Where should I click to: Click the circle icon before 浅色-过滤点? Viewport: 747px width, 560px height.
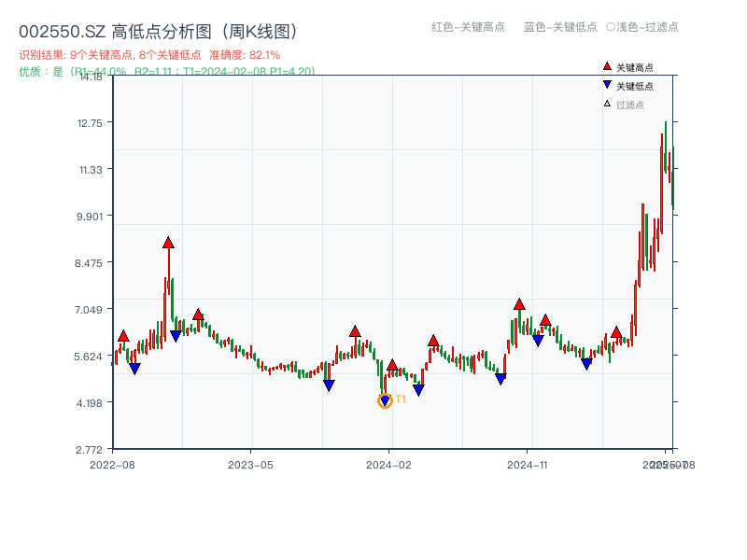pyautogui.click(x=611, y=27)
